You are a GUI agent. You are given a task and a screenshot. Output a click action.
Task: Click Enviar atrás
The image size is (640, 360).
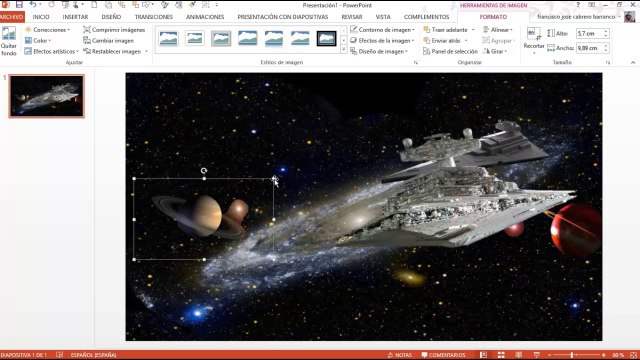[442, 40]
